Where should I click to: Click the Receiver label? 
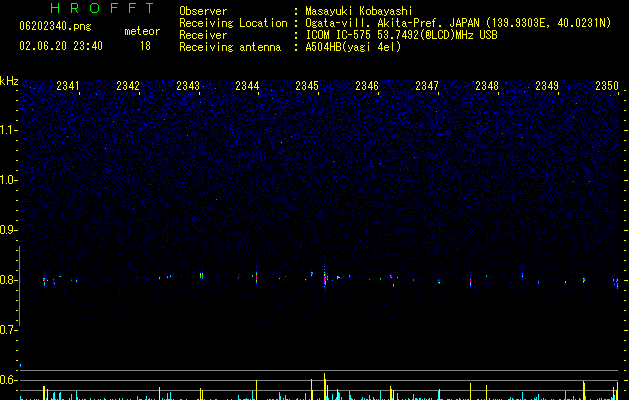[x=203, y=35]
